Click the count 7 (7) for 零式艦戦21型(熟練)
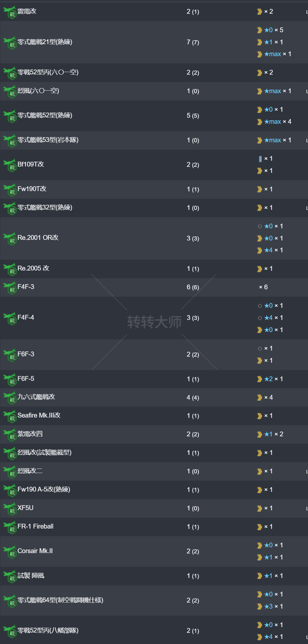Viewport: 308px width, 644px height. [193, 42]
